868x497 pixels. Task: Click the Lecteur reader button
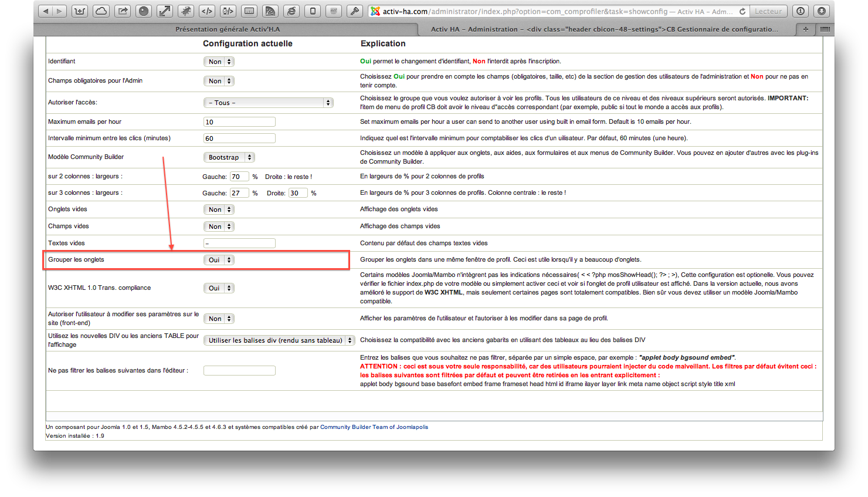(768, 11)
